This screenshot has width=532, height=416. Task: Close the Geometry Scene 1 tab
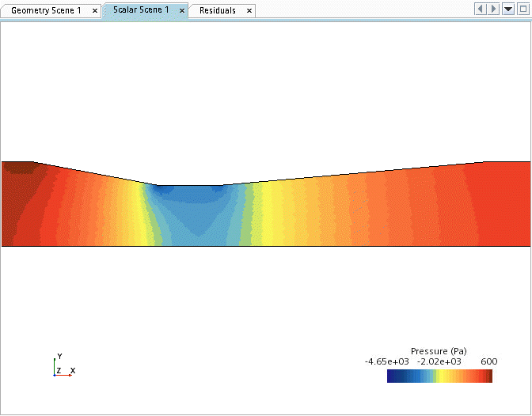tap(95, 11)
